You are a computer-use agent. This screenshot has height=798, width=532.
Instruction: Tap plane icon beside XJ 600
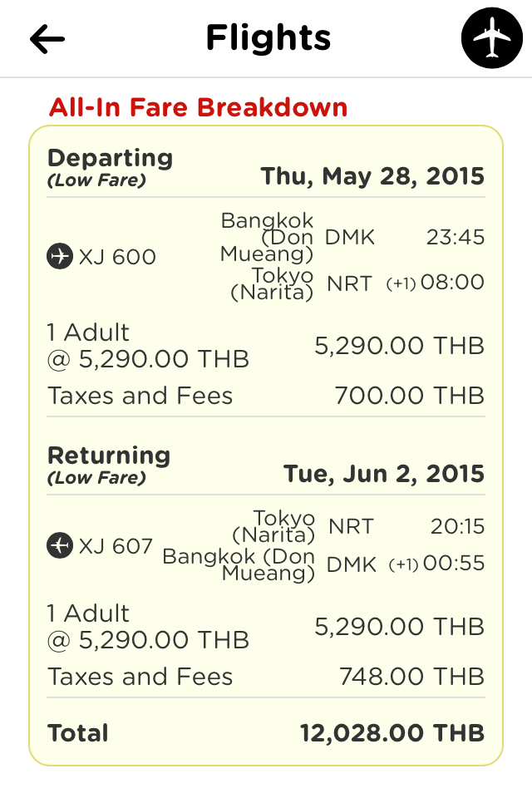point(60,256)
